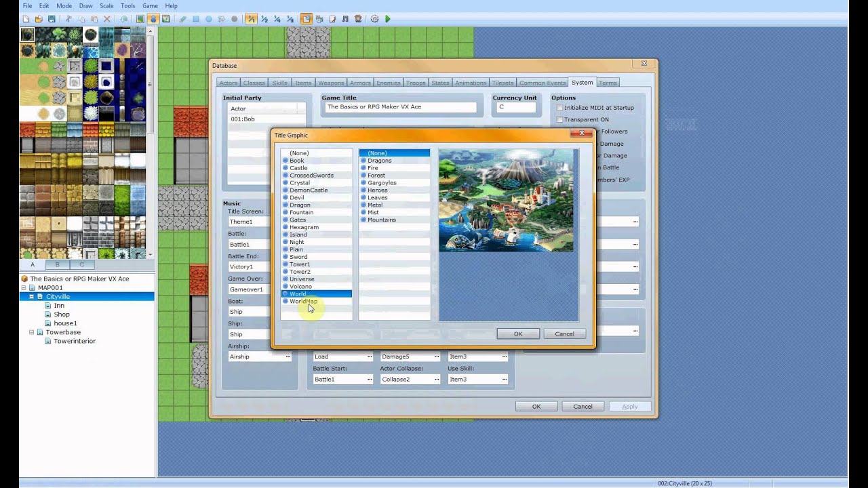
Task: Open the Sound Test music icon
Action: 345,19
